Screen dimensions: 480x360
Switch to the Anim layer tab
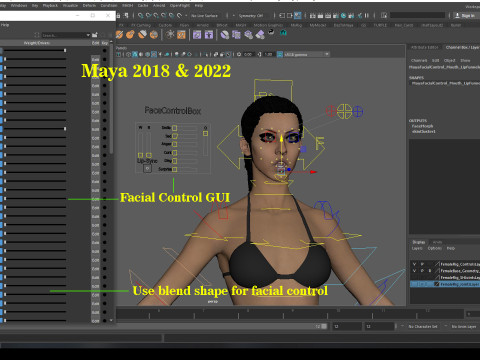click(x=437, y=242)
